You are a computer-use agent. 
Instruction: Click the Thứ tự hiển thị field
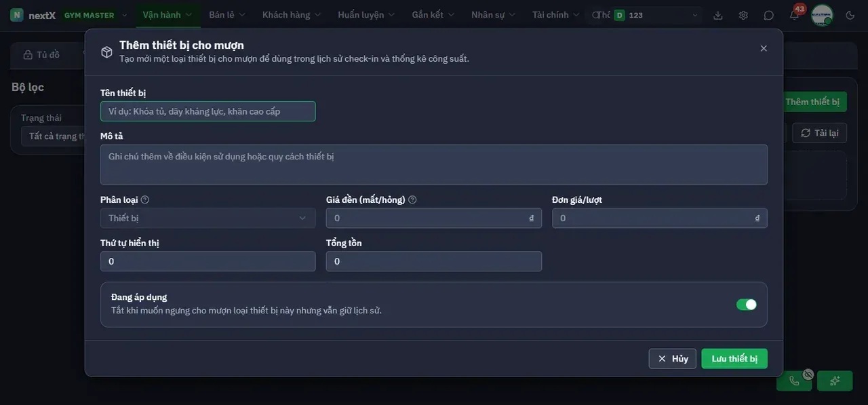pos(208,261)
